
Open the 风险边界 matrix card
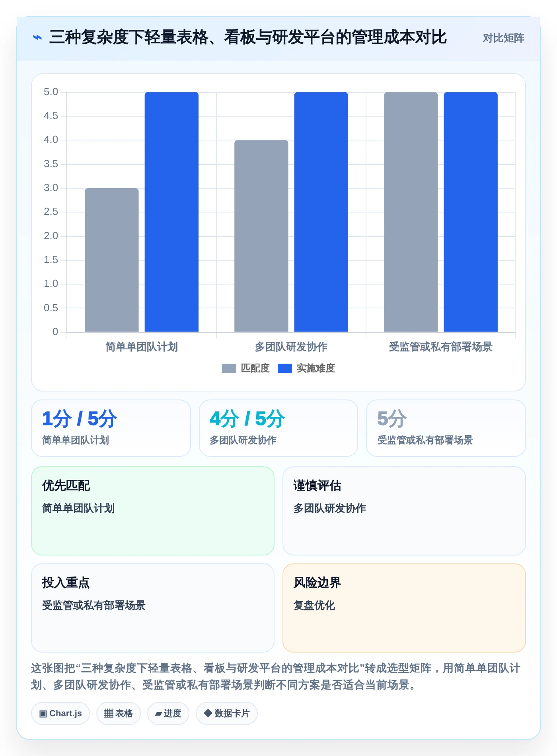point(404,608)
